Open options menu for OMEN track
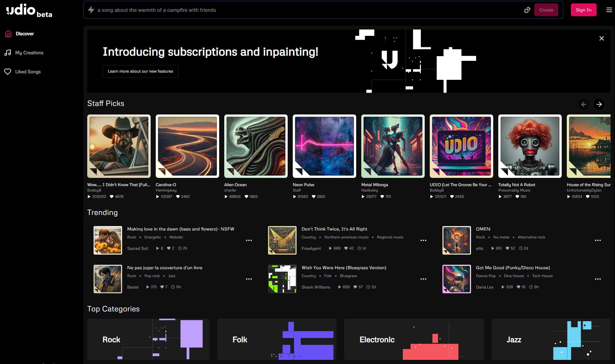The height and width of the screenshot is (364, 615). pyautogui.click(x=598, y=240)
